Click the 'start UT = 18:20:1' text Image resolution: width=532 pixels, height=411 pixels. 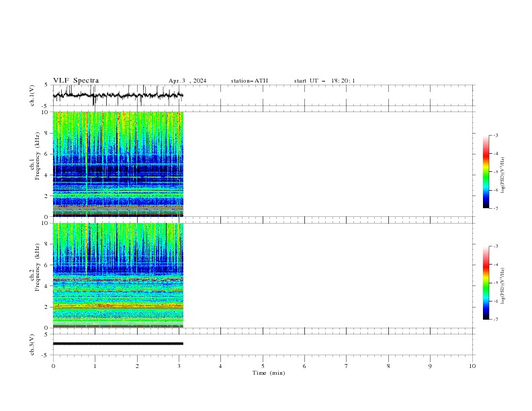click(x=324, y=81)
